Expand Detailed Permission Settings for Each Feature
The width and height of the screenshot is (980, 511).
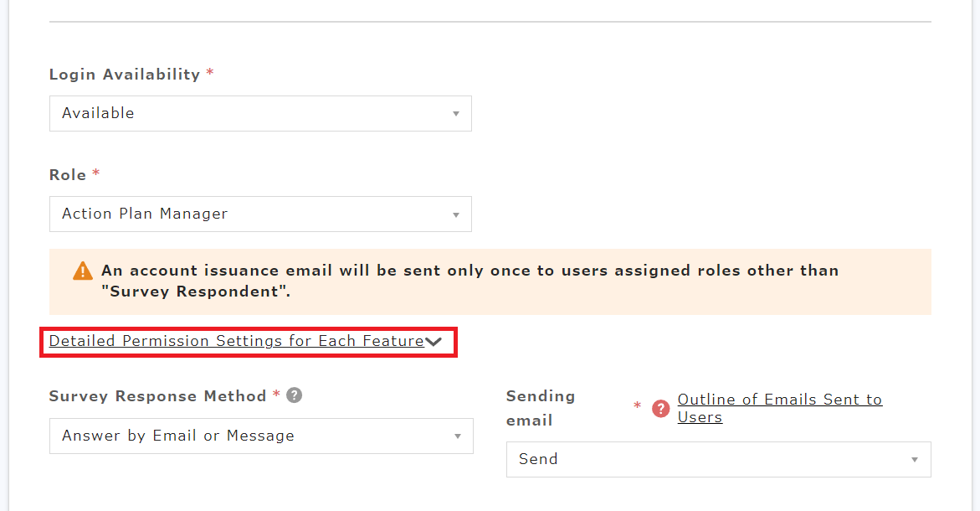point(236,341)
